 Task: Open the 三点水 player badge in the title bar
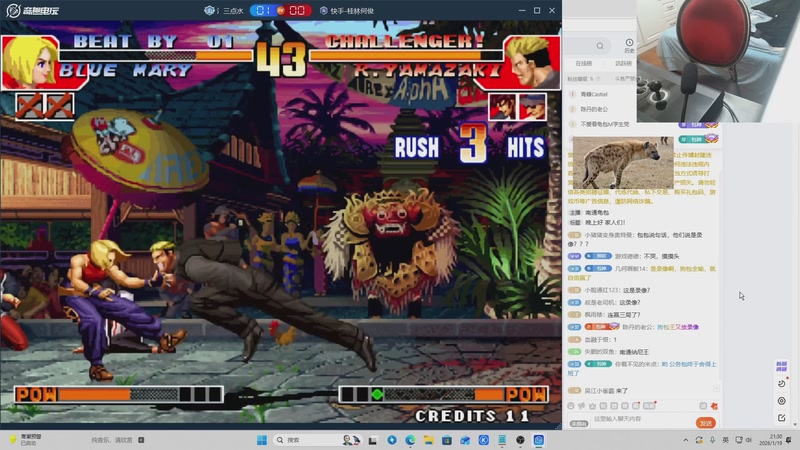tap(223, 10)
